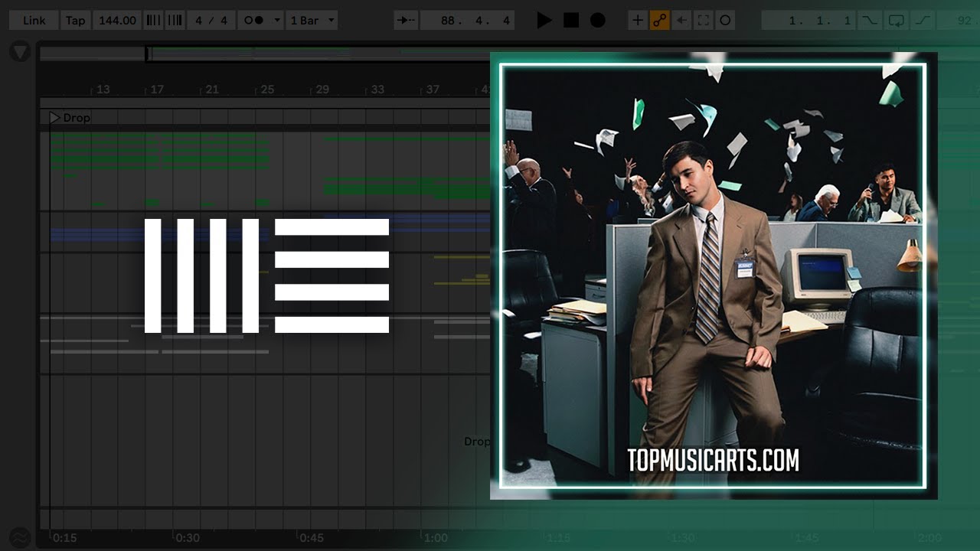Click the loop start 1. 1. 1 field
980x551 pixels.
click(808, 21)
